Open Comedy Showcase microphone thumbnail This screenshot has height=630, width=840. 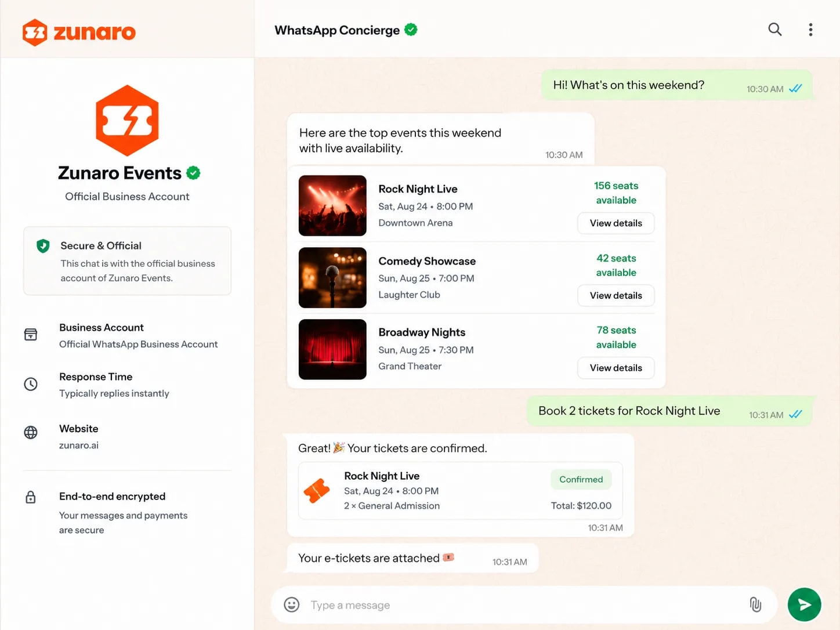(332, 278)
